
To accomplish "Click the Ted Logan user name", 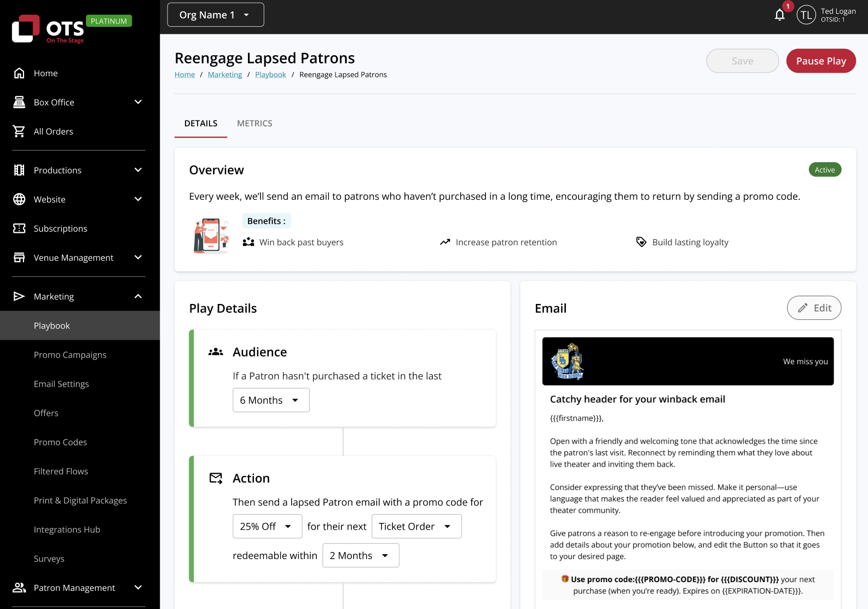I will click(x=838, y=11).
